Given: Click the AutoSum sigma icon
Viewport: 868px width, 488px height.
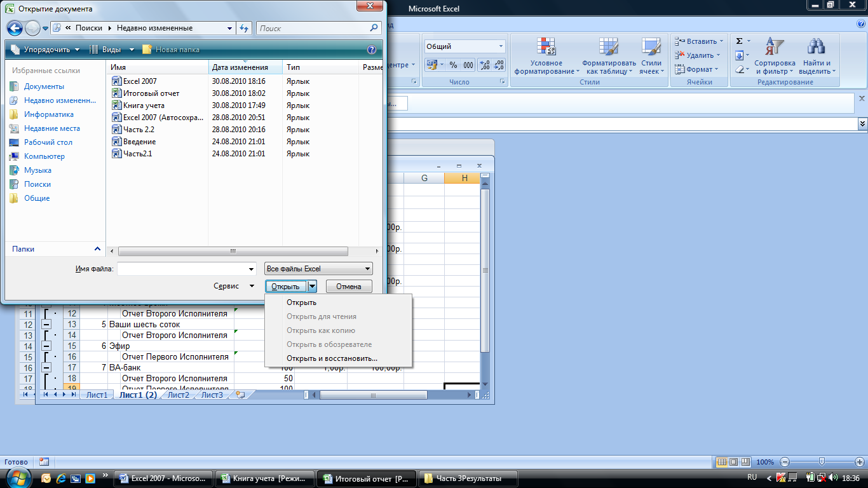Looking at the screenshot, I should tap(739, 41).
